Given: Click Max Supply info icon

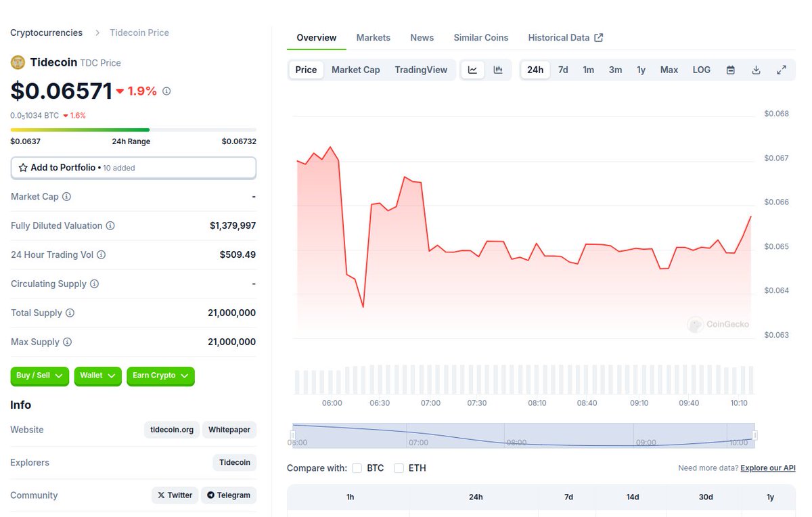Looking at the screenshot, I should [68, 342].
